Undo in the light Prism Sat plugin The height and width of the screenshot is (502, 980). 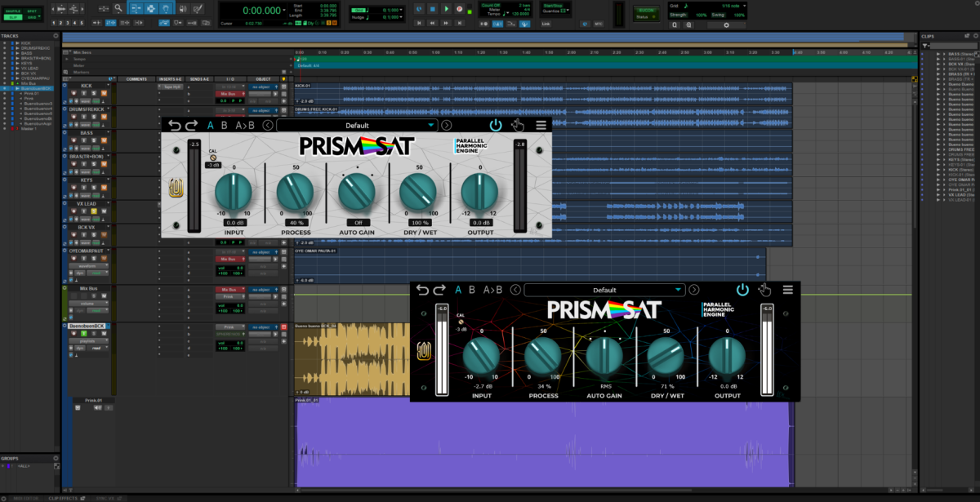point(174,125)
